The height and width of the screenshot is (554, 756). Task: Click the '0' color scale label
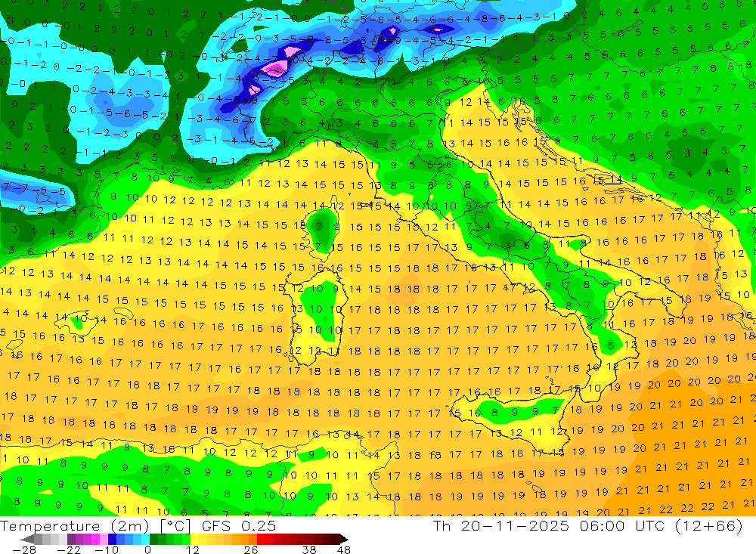pos(148,549)
